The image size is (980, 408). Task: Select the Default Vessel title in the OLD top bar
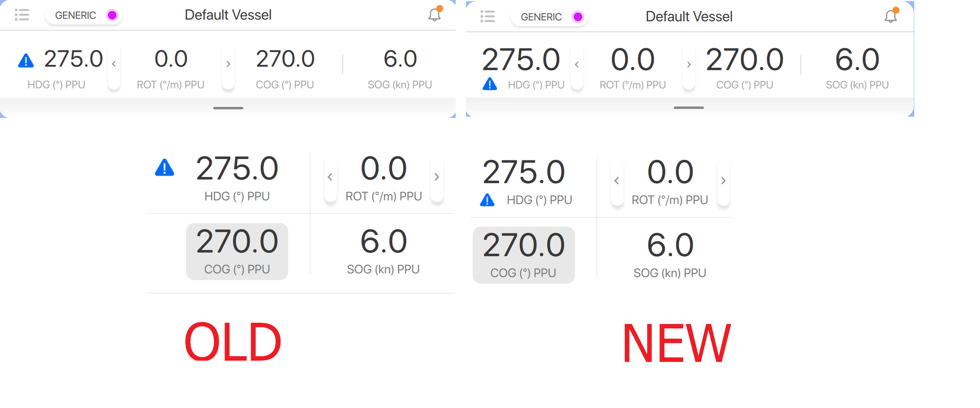(228, 15)
